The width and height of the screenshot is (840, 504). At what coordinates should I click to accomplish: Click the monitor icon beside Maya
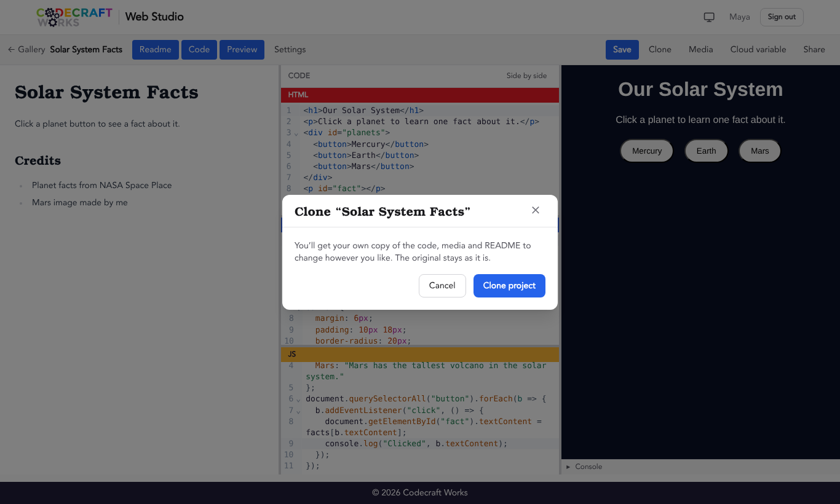tap(709, 17)
